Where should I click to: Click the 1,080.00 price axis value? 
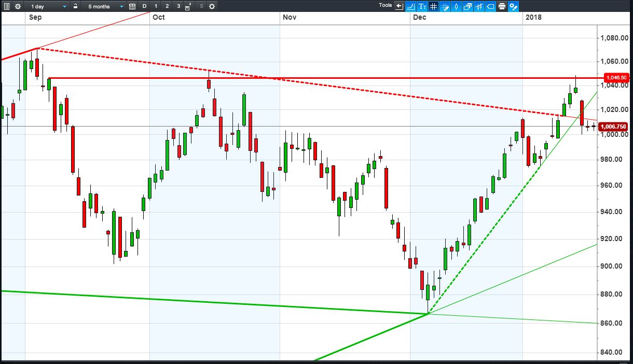pos(614,38)
